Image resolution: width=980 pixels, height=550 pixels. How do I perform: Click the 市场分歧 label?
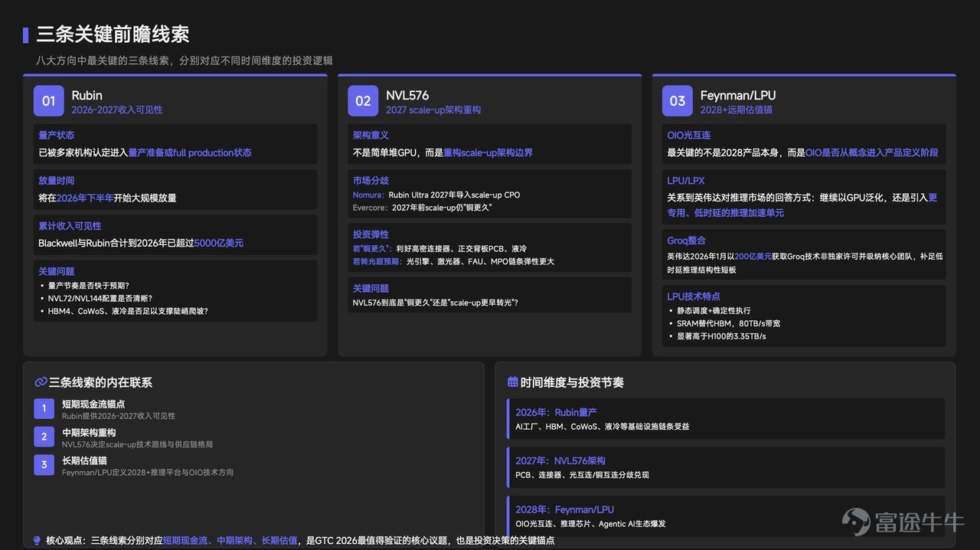click(x=371, y=180)
